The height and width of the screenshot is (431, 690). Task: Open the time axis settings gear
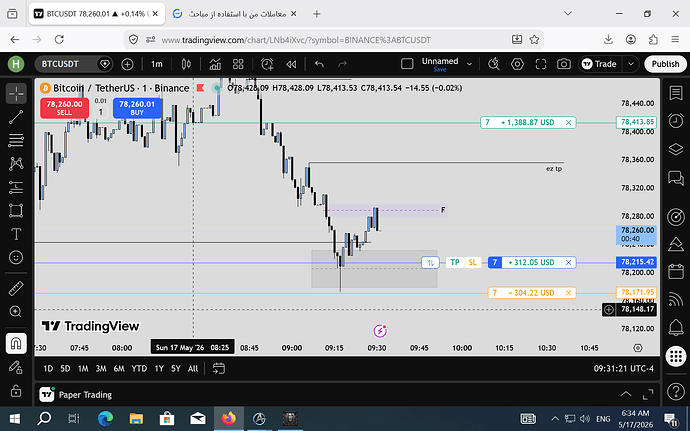coord(638,348)
